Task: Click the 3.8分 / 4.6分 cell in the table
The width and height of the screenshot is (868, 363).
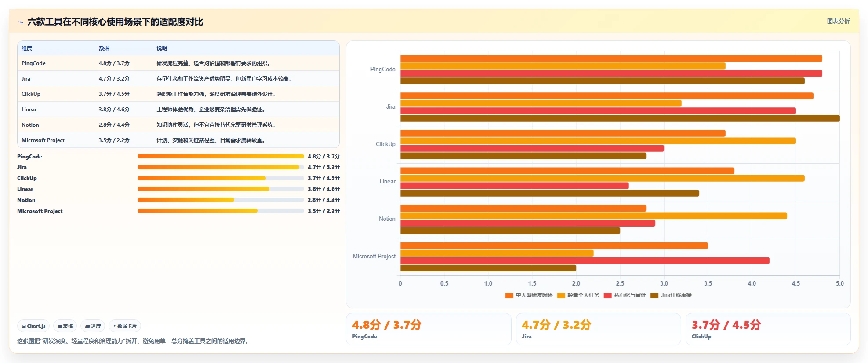Action: tap(114, 110)
